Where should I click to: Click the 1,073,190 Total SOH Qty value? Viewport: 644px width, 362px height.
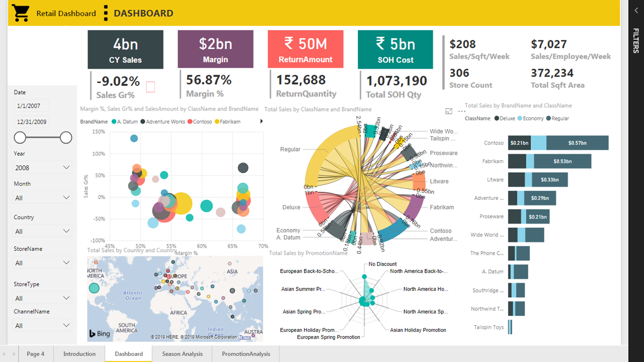[x=397, y=81]
